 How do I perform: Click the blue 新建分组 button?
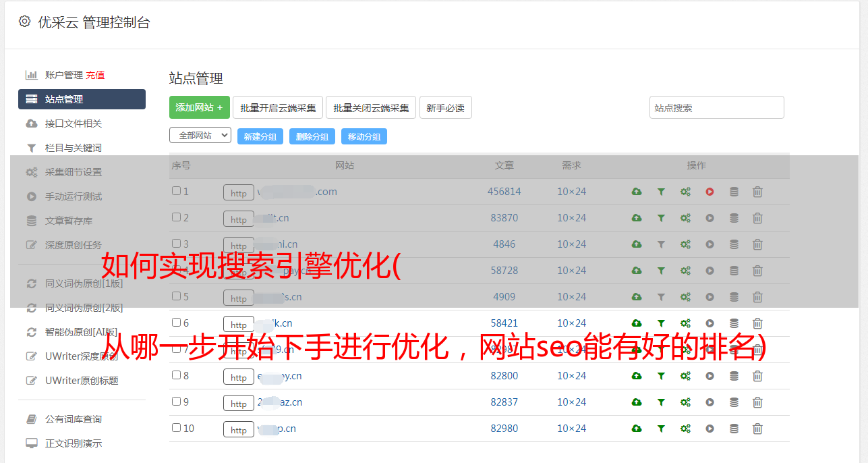click(x=260, y=136)
